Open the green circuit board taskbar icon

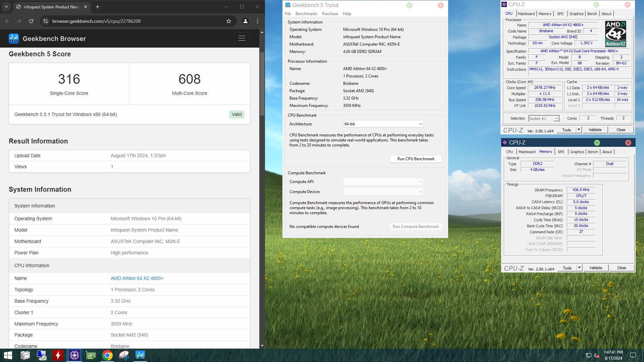point(91,355)
